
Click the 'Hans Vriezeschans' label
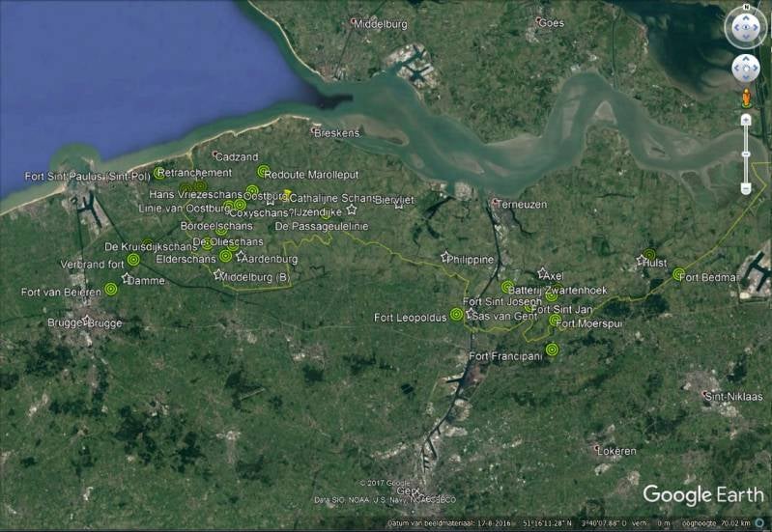coord(196,194)
